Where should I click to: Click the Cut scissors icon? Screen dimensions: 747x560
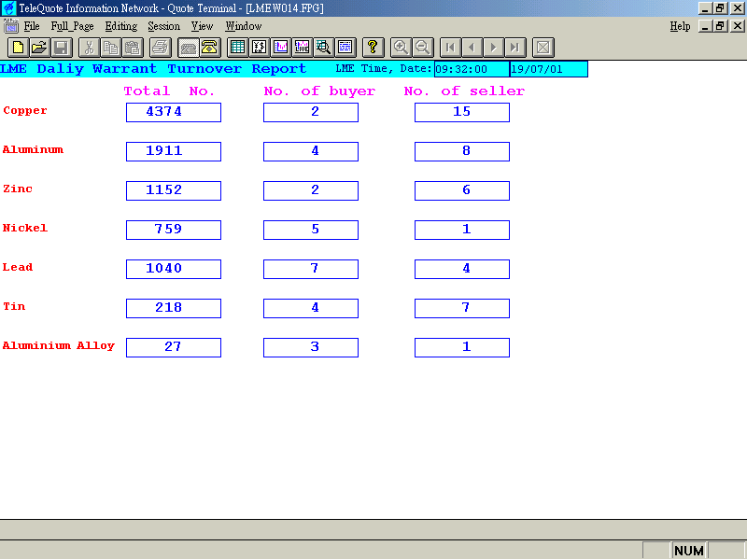coord(89,48)
